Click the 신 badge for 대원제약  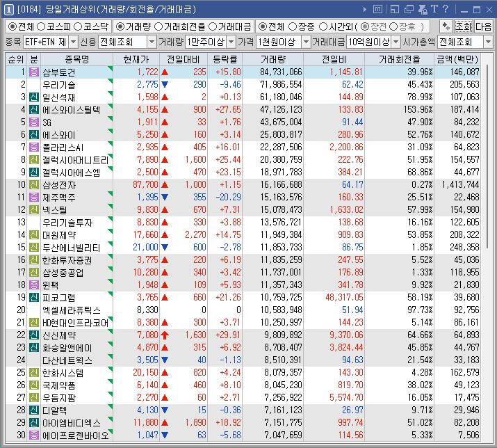tap(34, 235)
